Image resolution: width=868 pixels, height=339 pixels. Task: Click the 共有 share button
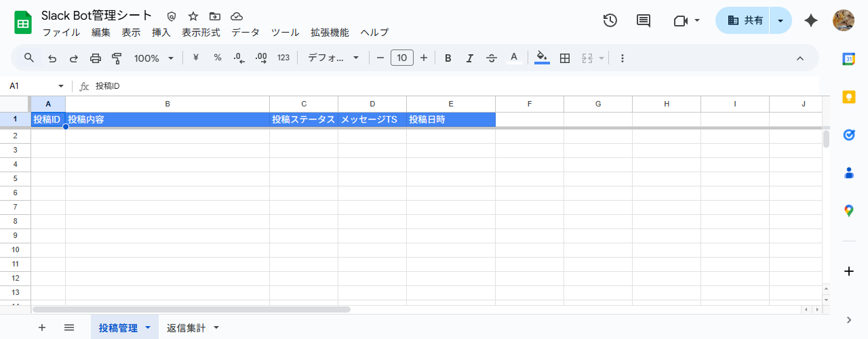(x=745, y=20)
